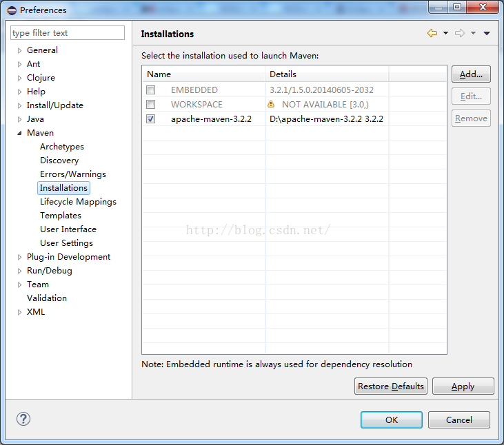Select the General tree label

click(x=42, y=50)
